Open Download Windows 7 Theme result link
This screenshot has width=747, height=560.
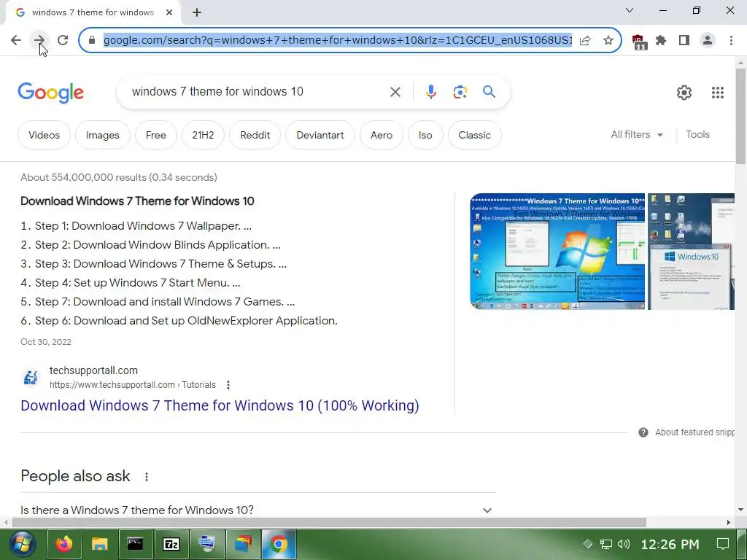pyautogui.click(x=220, y=405)
